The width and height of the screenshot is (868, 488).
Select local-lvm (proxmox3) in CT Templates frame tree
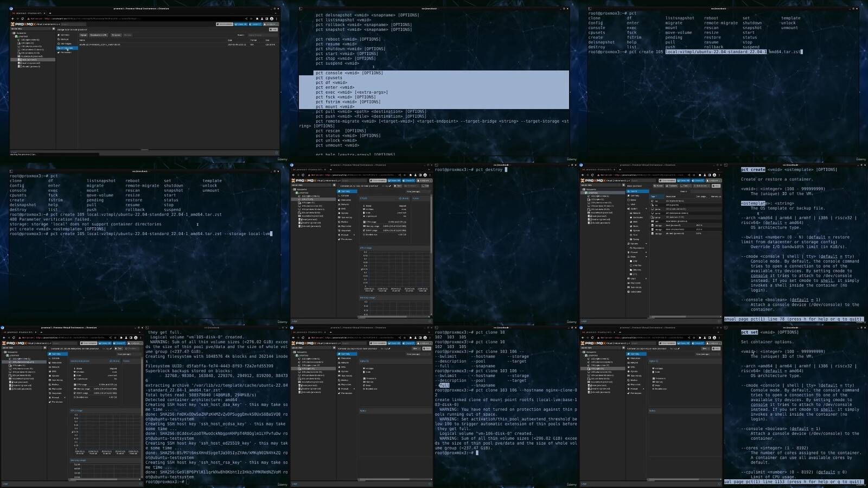click(x=30, y=63)
